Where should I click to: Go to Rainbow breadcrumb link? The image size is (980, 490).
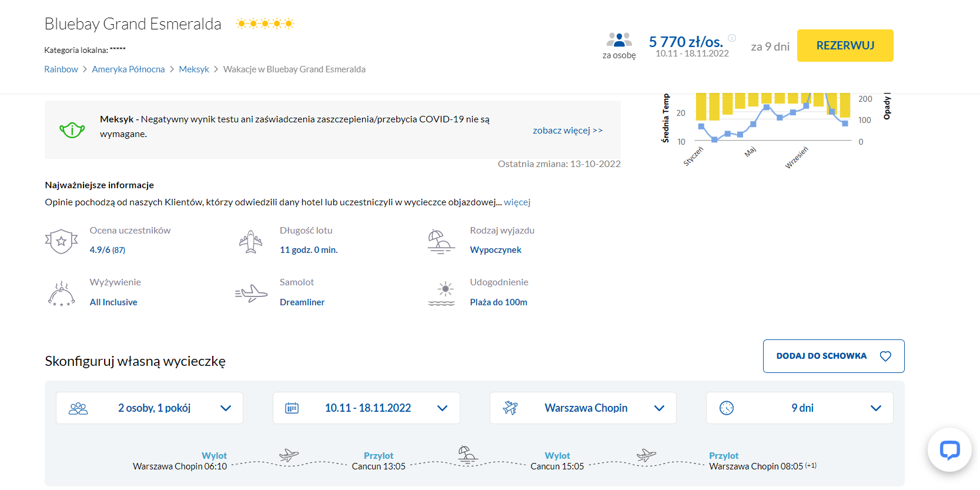pos(61,69)
